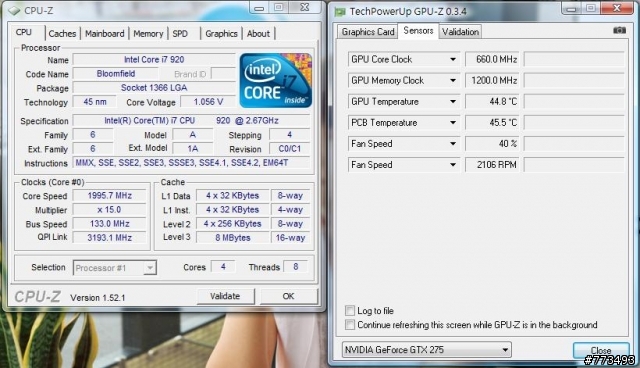
Task: Click the specification field Intel(R) Core(TM) i7
Action: tap(191, 121)
